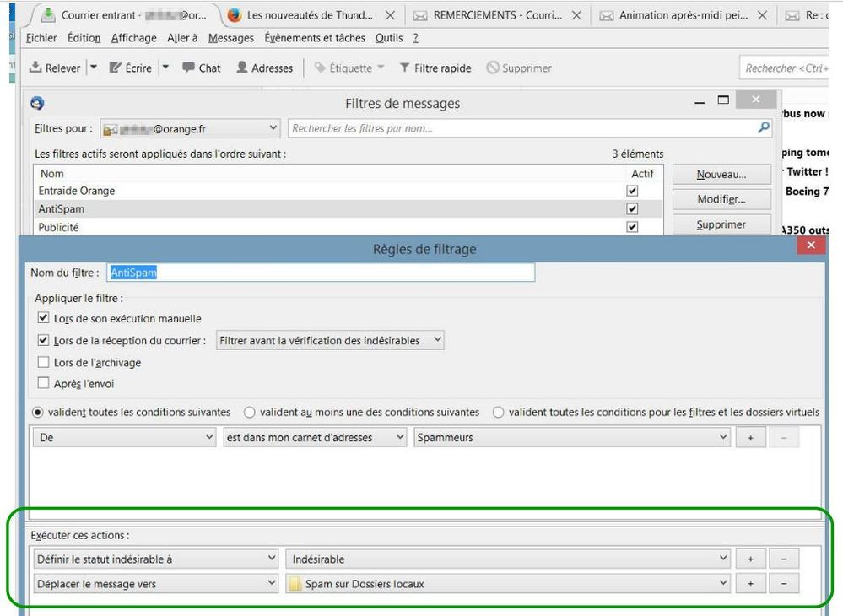Click plus button beside Spammeurs condition

[750, 438]
